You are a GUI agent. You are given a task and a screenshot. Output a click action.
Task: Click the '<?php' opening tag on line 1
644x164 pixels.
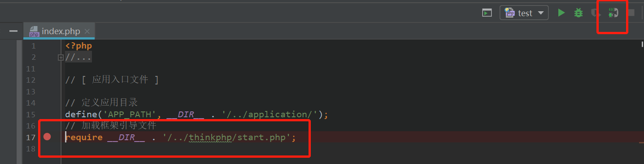78,45
